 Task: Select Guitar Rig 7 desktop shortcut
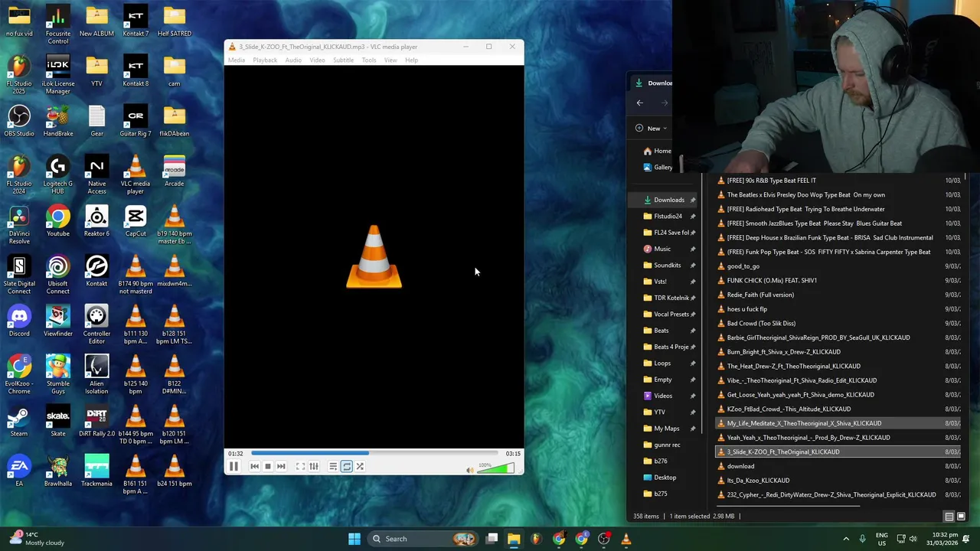click(x=136, y=121)
